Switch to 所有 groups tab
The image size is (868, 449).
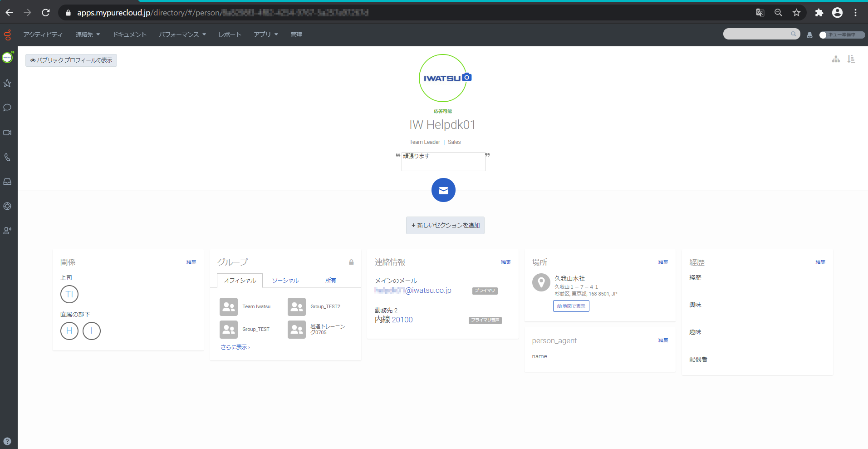pos(331,281)
